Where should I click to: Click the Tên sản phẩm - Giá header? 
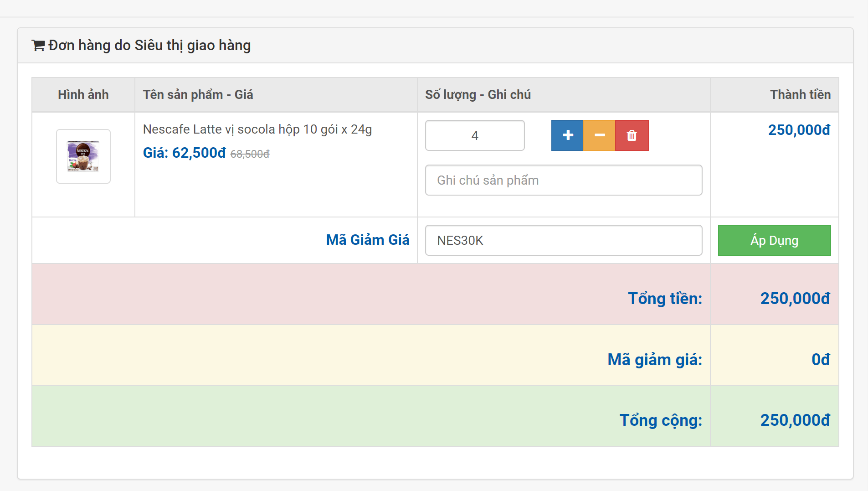(198, 95)
